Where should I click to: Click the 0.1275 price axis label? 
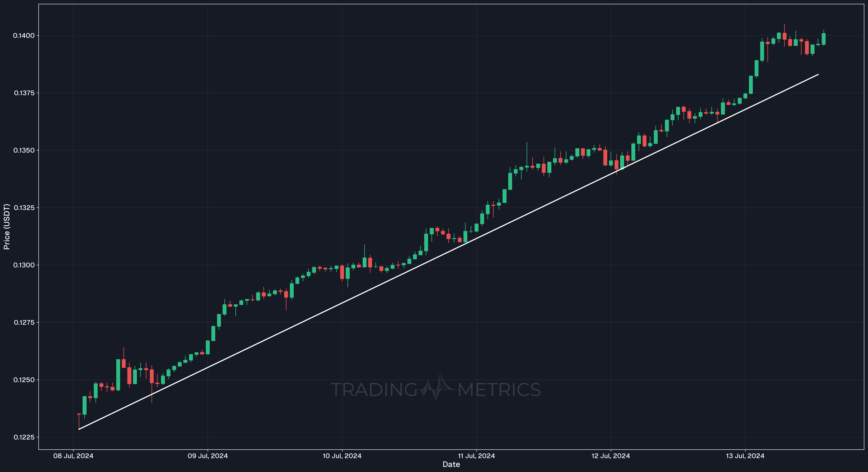pos(24,323)
